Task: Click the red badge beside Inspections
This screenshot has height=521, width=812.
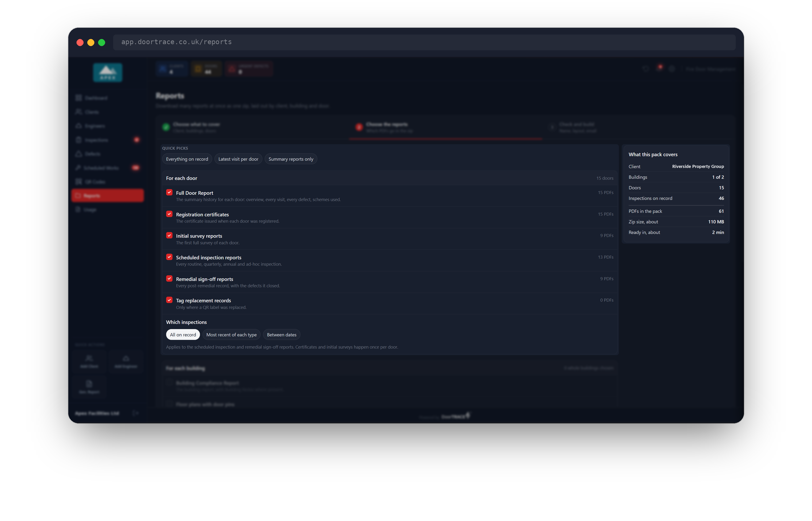Action: (x=137, y=140)
